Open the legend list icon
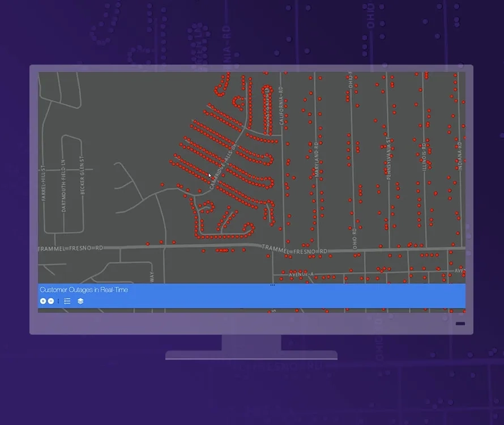 (67, 301)
